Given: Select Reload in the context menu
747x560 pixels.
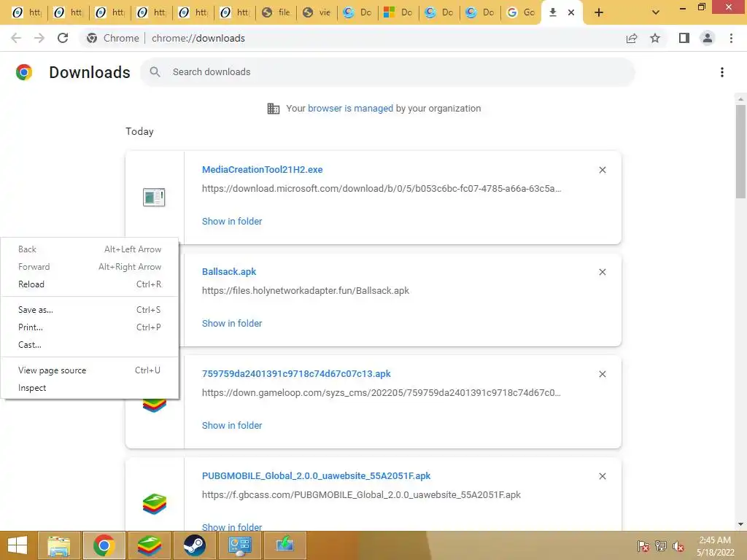Looking at the screenshot, I should (90, 284).
